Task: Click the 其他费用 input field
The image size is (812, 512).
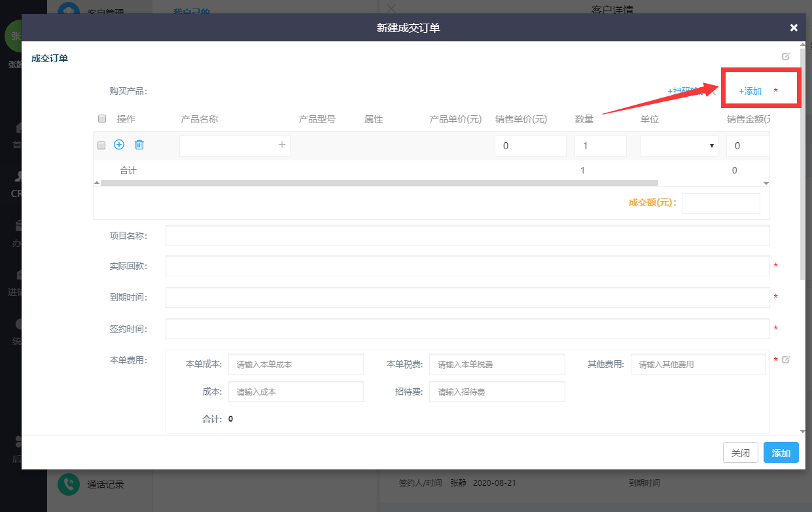Action: (698, 364)
